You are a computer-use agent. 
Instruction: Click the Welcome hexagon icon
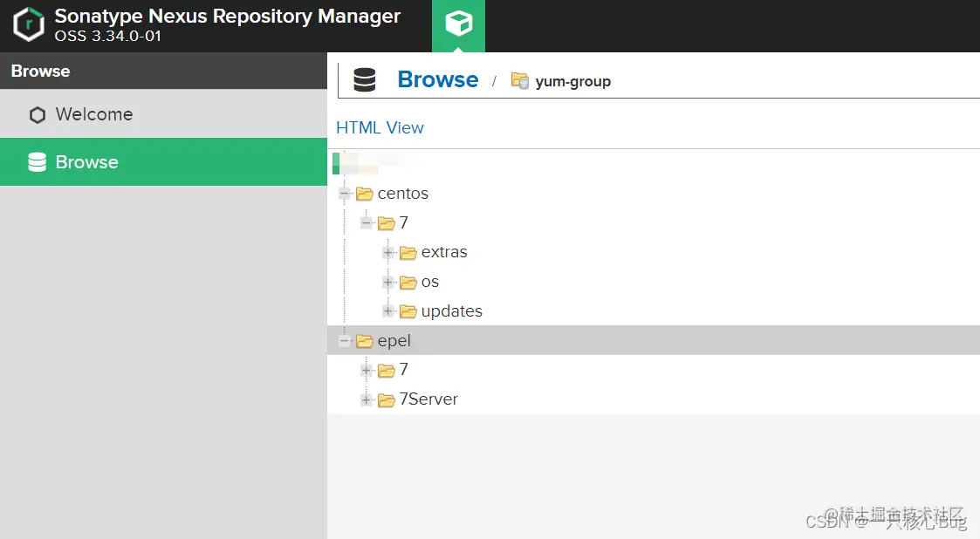(38, 115)
